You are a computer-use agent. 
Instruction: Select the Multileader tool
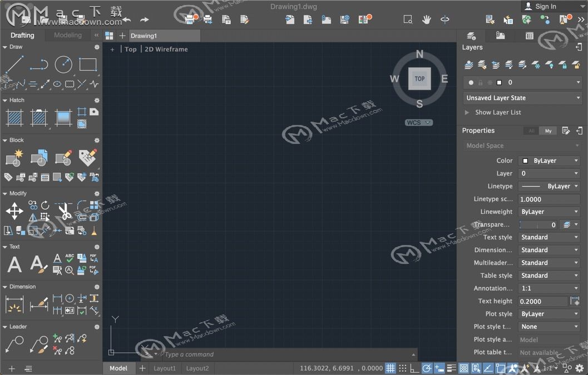point(14,344)
